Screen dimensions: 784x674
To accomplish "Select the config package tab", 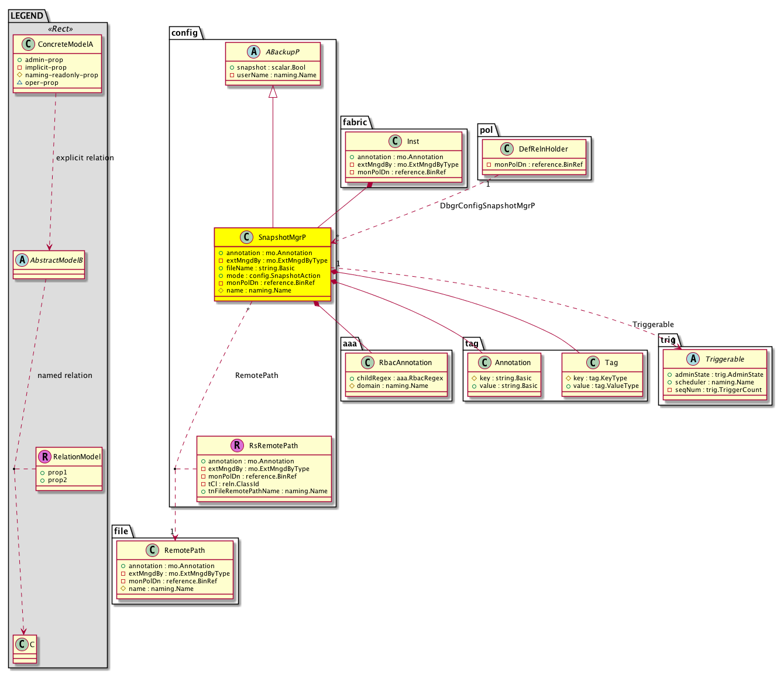I will click(x=185, y=33).
